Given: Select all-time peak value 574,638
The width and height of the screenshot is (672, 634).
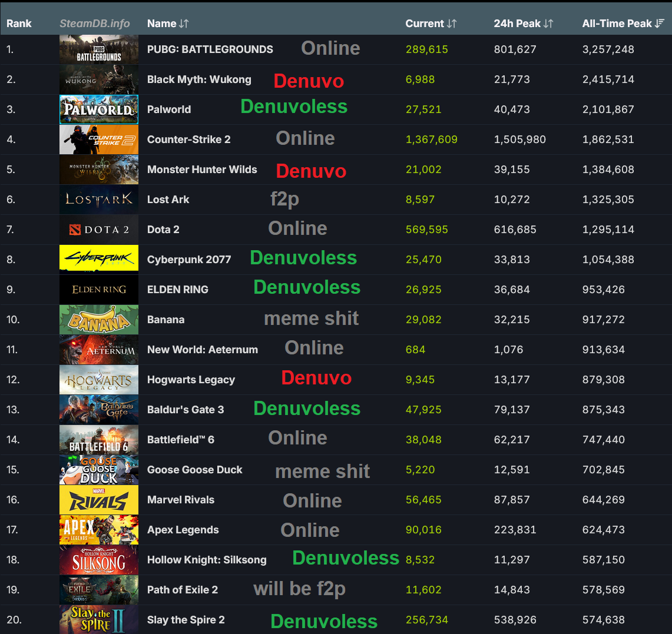Looking at the screenshot, I should pos(604,619).
